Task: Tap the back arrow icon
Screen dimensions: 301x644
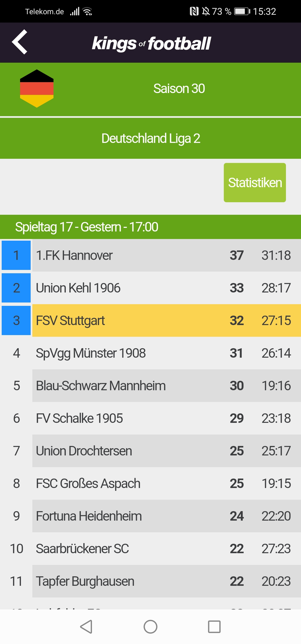Action: click(x=20, y=42)
